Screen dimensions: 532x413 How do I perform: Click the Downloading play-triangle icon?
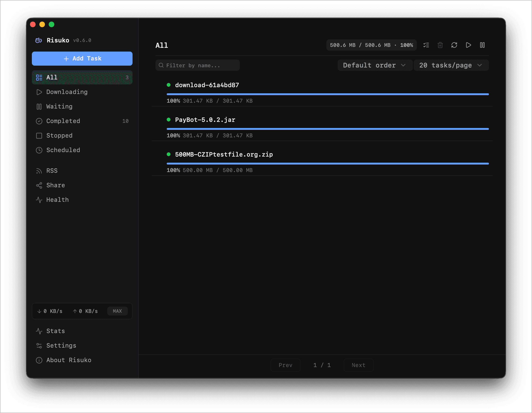[39, 92]
